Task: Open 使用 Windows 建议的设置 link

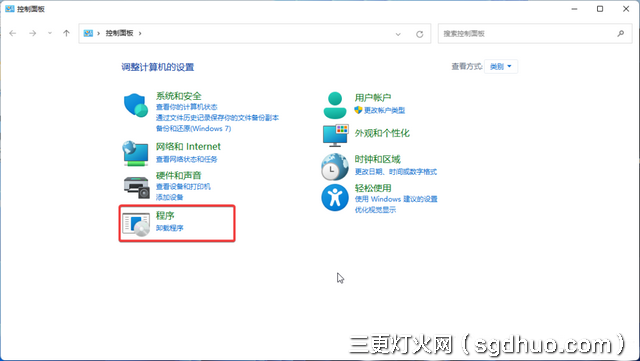Action: [x=396, y=199]
